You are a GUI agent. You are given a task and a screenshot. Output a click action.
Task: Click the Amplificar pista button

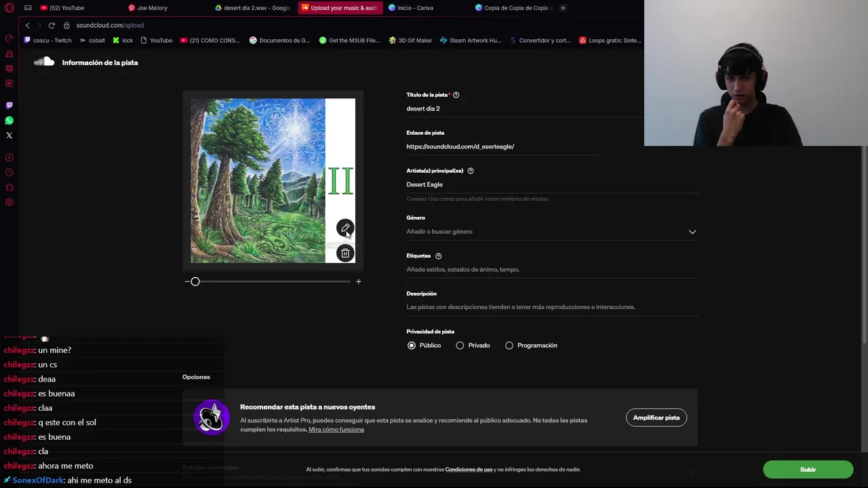[656, 418]
